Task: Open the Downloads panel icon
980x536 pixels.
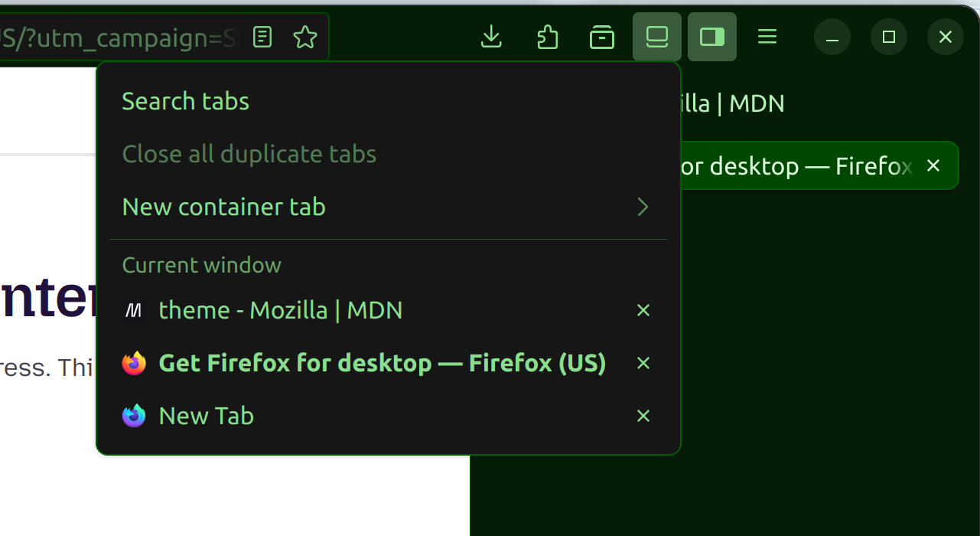Action: pos(491,37)
